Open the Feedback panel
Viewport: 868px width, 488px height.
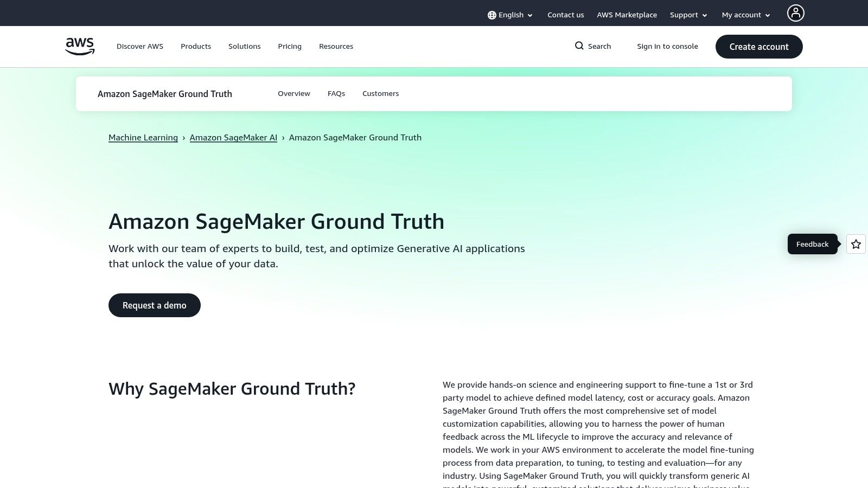(812, 244)
